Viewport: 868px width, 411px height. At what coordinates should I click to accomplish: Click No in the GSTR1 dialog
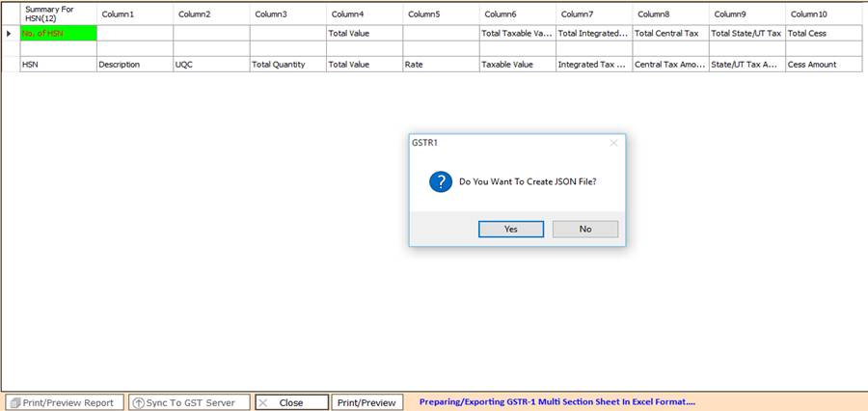[585, 229]
